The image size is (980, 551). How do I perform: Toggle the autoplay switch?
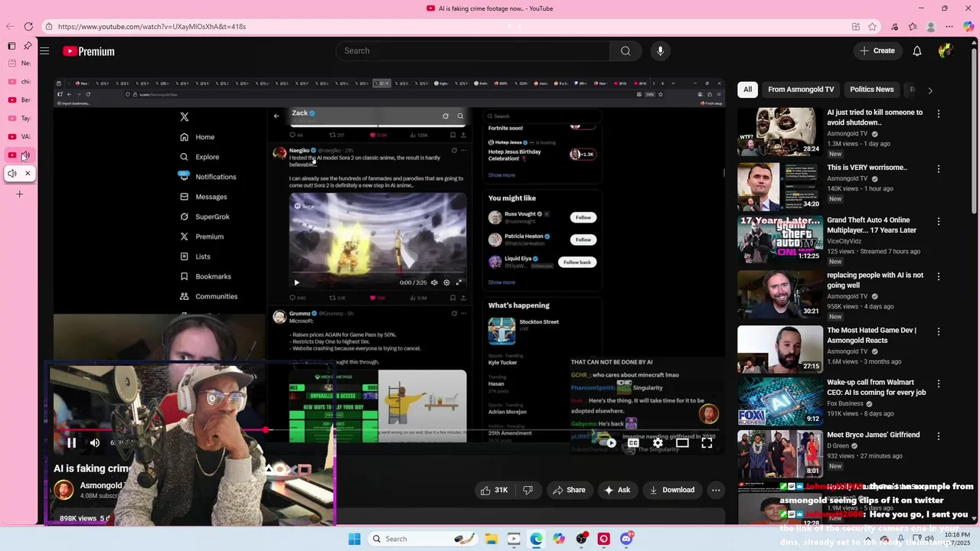[608, 442]
